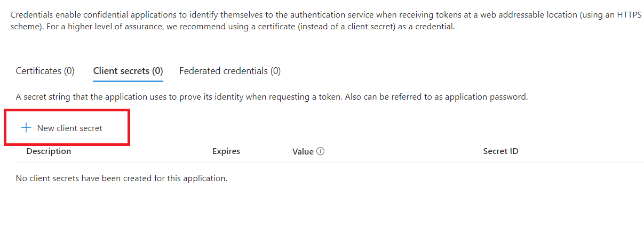
Task: Click the Expires column header
Action: [x=226, y=151]
